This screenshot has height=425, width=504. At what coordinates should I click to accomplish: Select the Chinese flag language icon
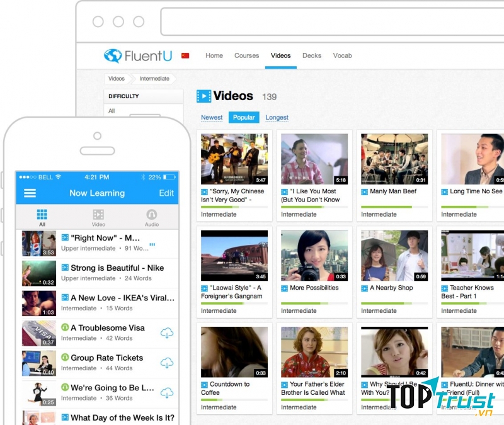pyautogui.click(x=185, y=55)
